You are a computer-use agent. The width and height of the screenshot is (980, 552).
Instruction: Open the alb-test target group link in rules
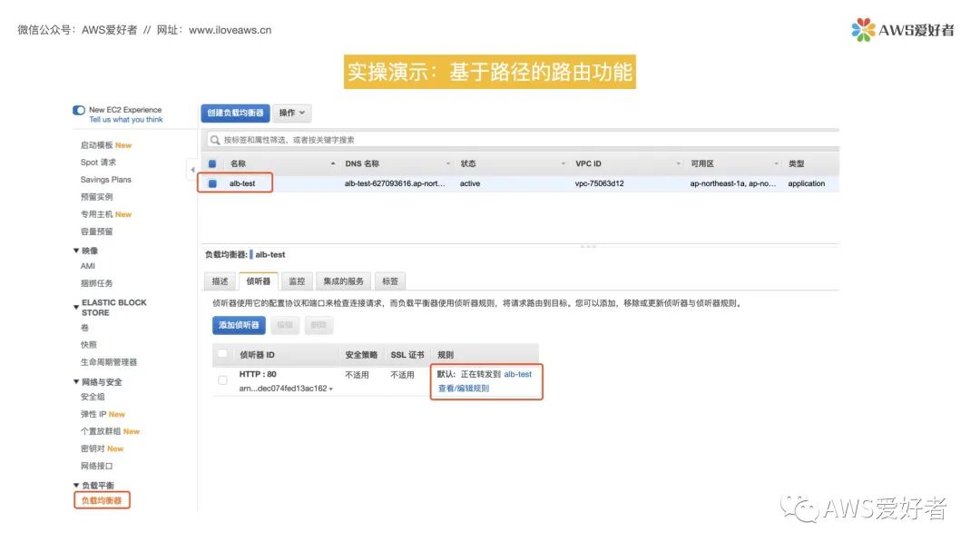tap(517, 374)
